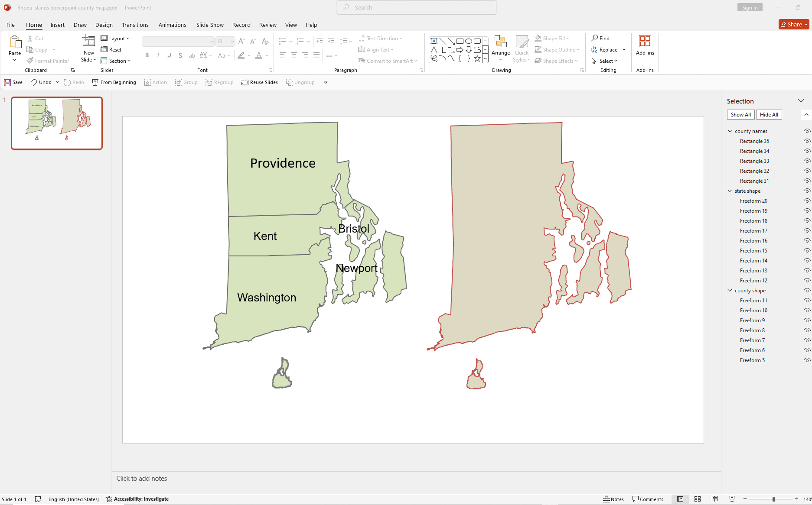Hide Rectangle 33 with eye icon
This screenshot has width=812, height=505.
[806, 161]
